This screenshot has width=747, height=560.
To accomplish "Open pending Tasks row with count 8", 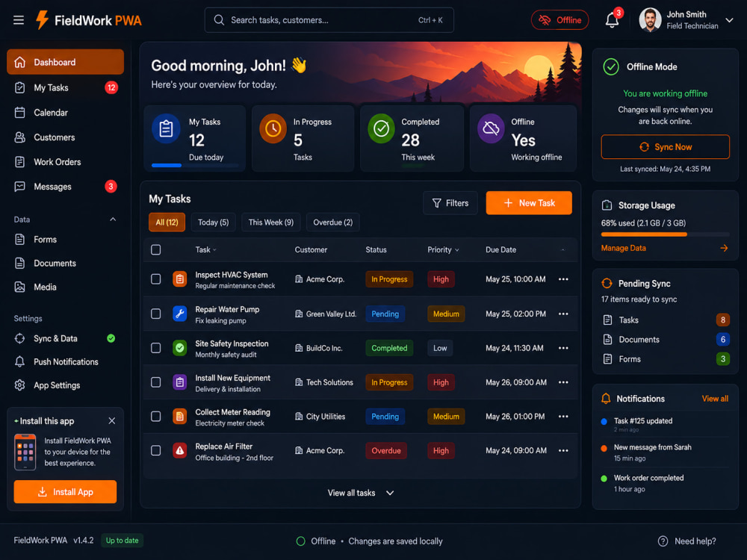I will 665,320.
